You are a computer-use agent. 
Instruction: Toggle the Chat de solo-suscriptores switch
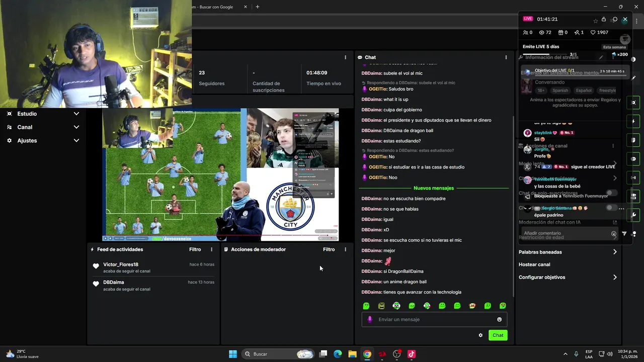[611, 193]
